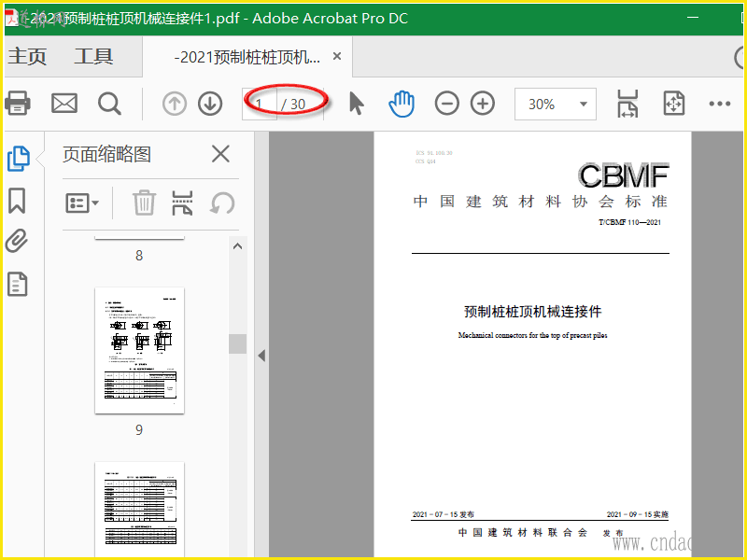Select page 9 thumbnail
Screen dimensions: 747x560
point(139,351)
